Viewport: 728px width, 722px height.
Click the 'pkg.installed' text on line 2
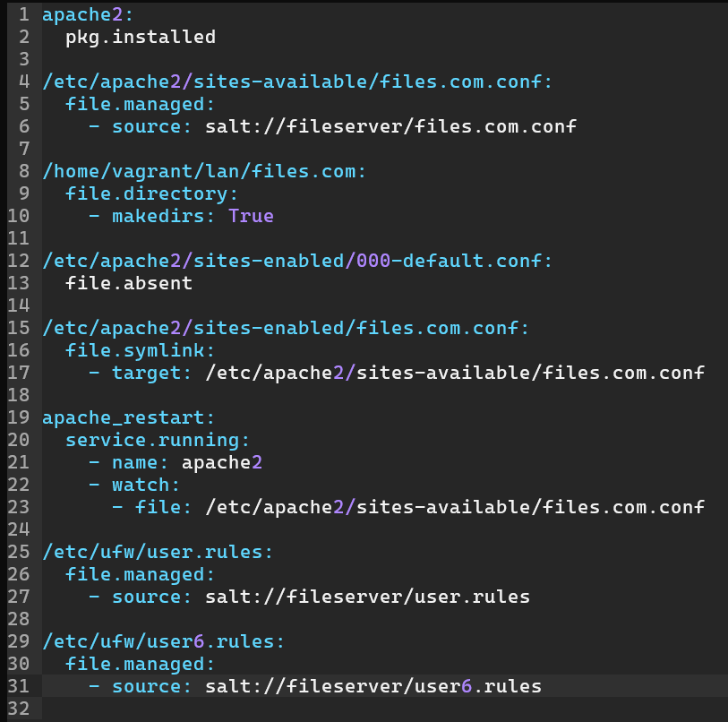click(x=141, y=37)
